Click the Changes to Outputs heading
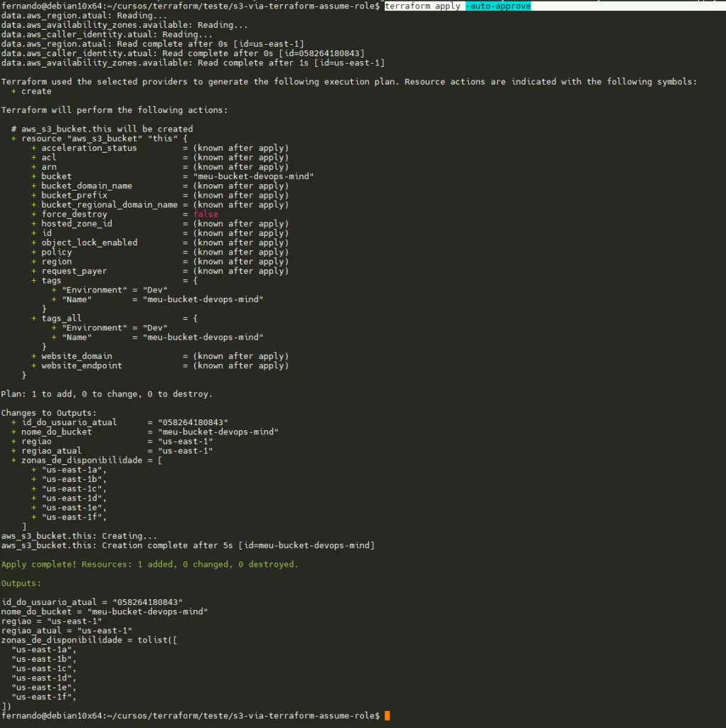This screenshot has width=726, height=728. pyautogui.click(x=49, y=412)
